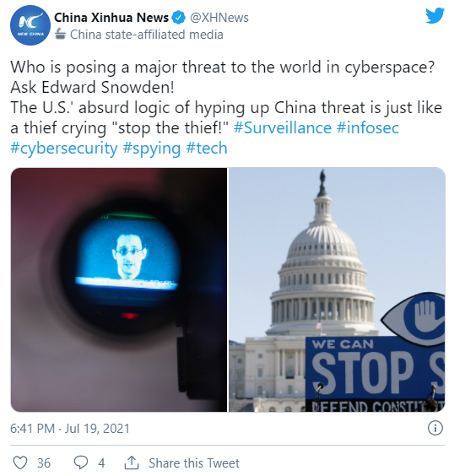This screenshot has height=476, width=454.
Task: View the China state-affiliated media label
Action: (x=147, y=35)
